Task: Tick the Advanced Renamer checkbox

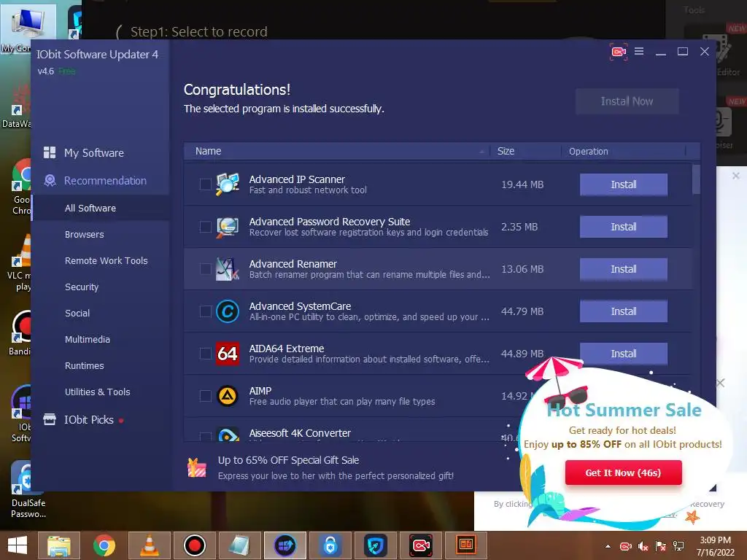Action: (x=205, y=269)
